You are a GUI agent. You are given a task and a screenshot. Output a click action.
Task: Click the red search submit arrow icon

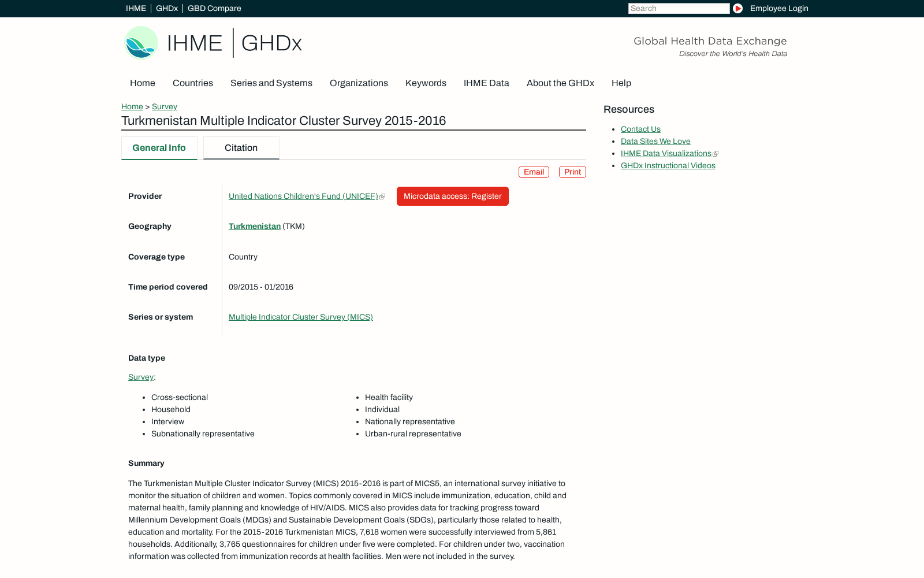coord(737,9)
